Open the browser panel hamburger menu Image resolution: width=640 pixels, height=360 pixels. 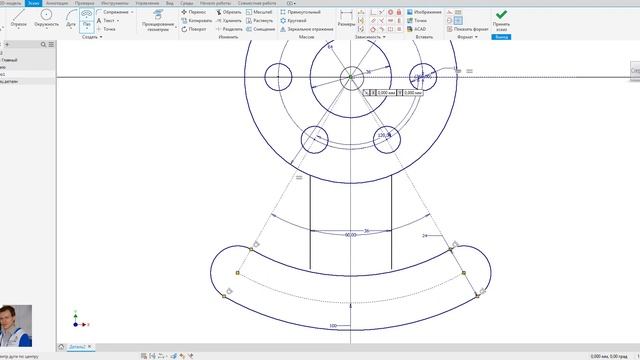(51, 44)
